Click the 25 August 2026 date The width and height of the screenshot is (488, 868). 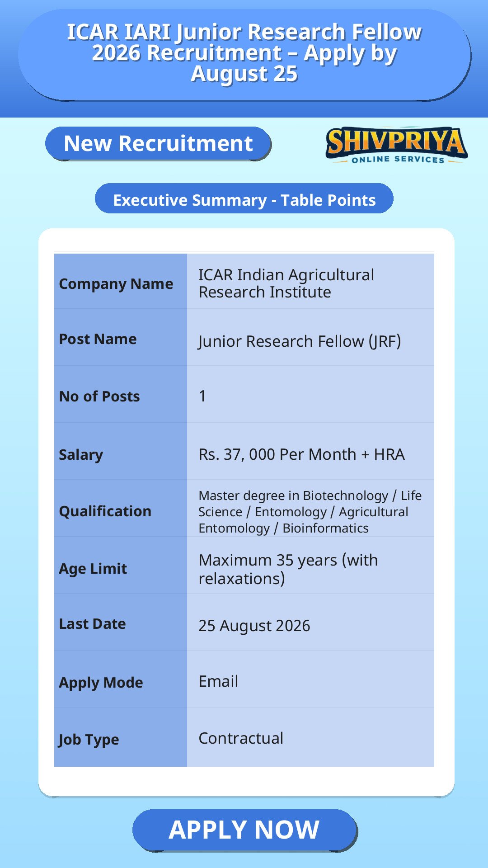click(x=254, y=626)
